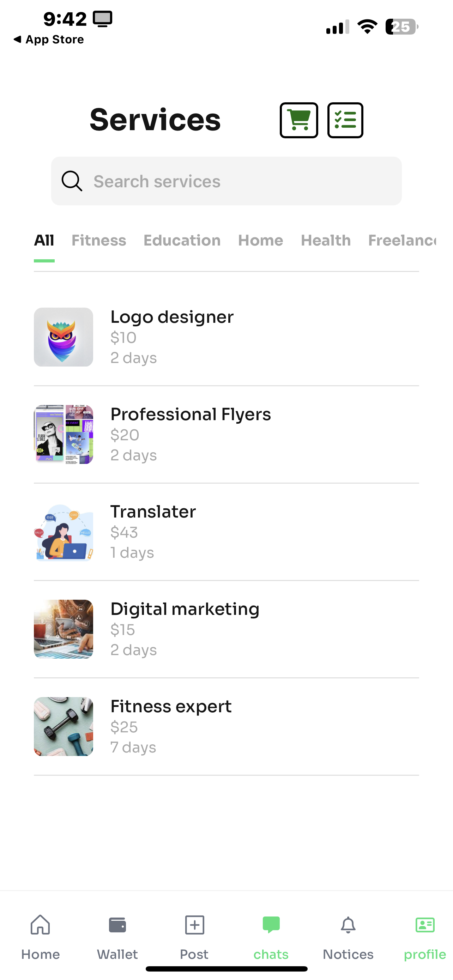Tap the Digital marketing thumbnail image

(x=64, y=629)
